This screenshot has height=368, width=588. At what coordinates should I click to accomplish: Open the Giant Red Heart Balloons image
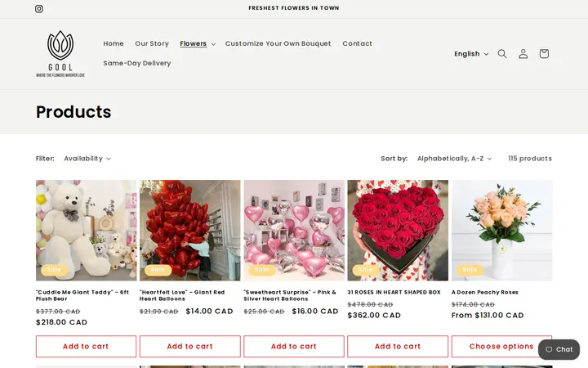[190, 230]
